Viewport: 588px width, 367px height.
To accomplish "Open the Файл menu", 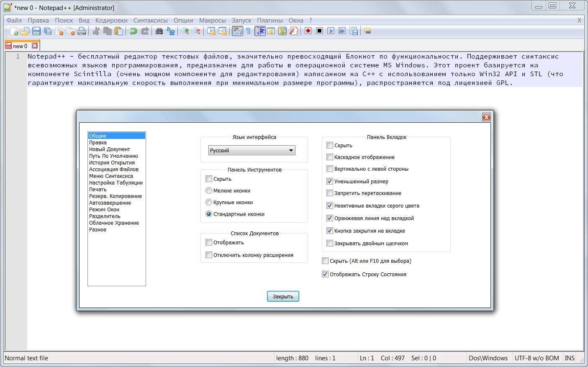I will (x=14, y=20).
